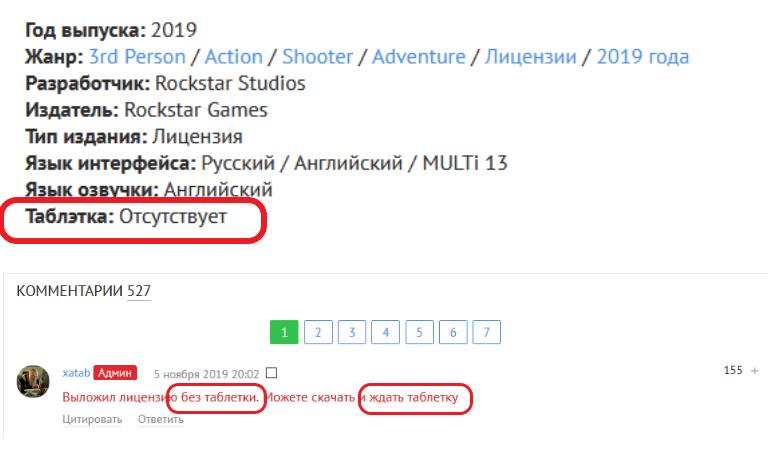Image resolution: width=772 pixels, height=457 pixels.
Task: Jump to comments page 5
Action: (420, 332)
